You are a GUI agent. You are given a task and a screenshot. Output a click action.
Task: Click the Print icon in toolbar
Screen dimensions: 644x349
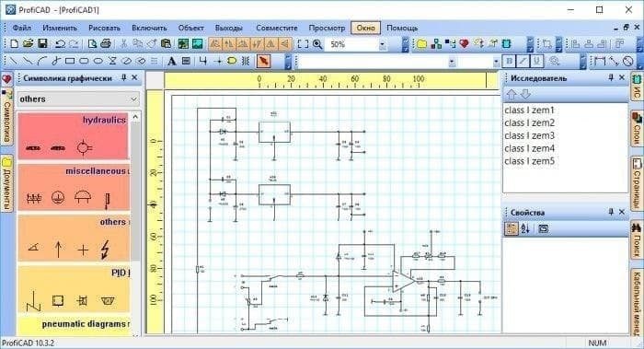(106, 43)
